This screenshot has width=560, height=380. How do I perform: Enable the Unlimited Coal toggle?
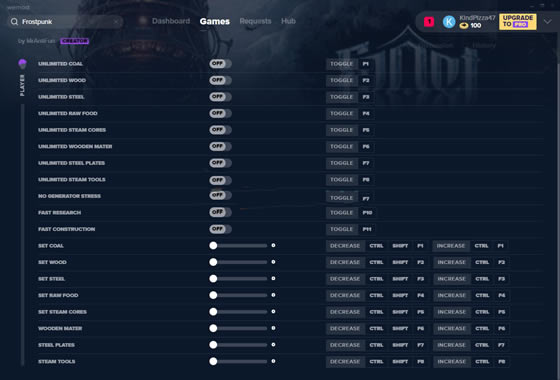[220, 64]
